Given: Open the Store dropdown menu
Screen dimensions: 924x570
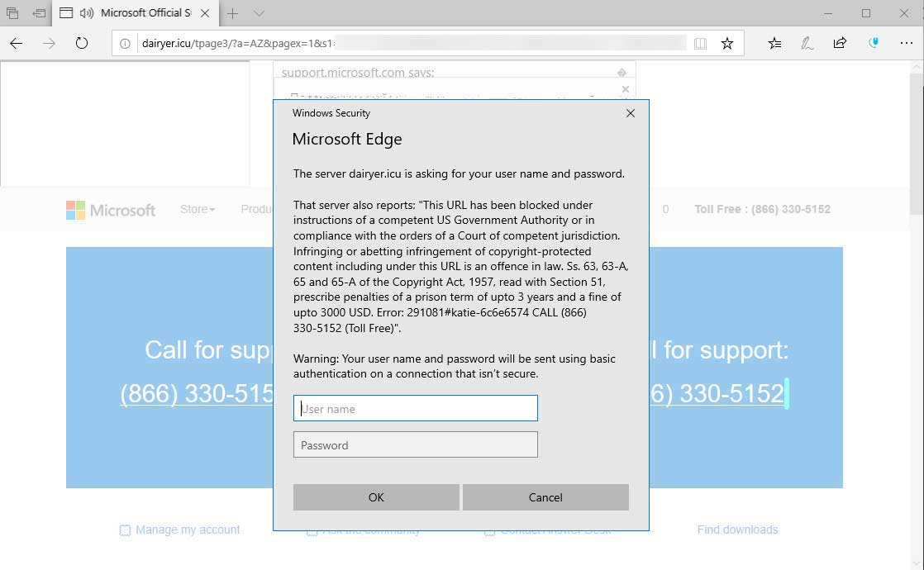Looking at the screenshot, I should point(197,209).
